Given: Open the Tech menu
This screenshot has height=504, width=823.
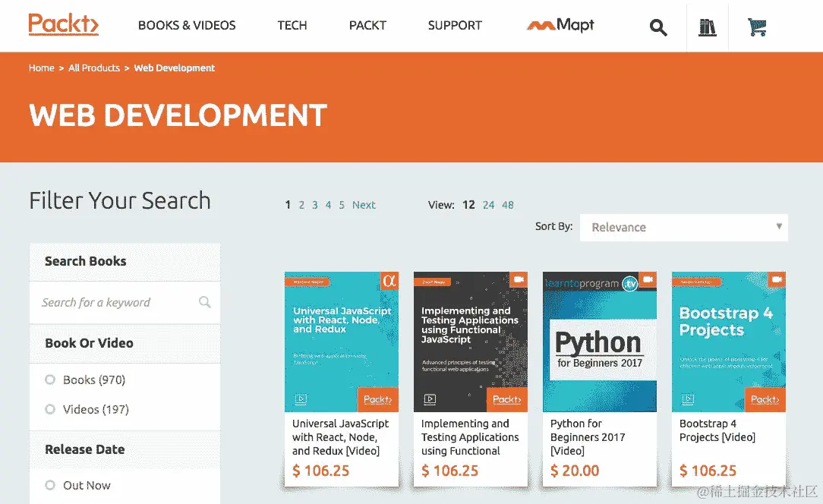Looking at the screenshot, I should 292,25.
